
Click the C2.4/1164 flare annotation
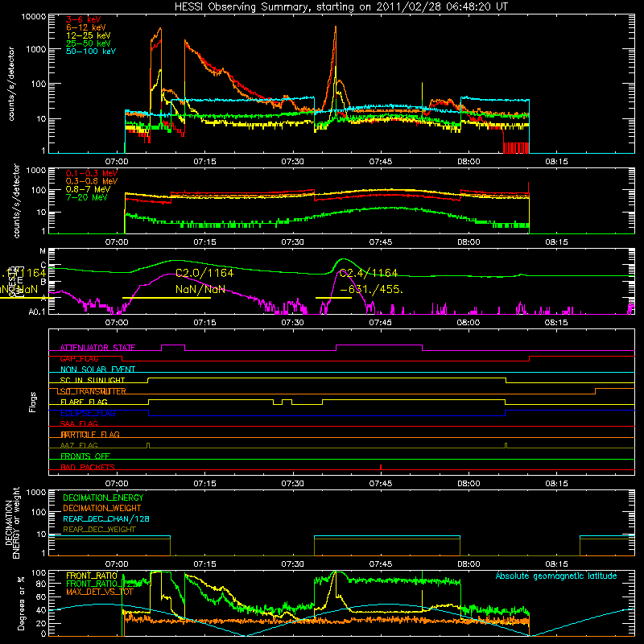369,273
